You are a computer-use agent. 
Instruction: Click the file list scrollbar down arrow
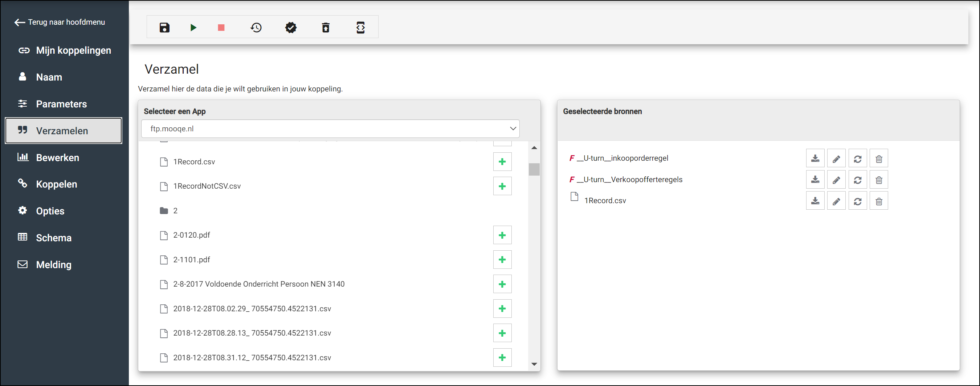point(534,364)
